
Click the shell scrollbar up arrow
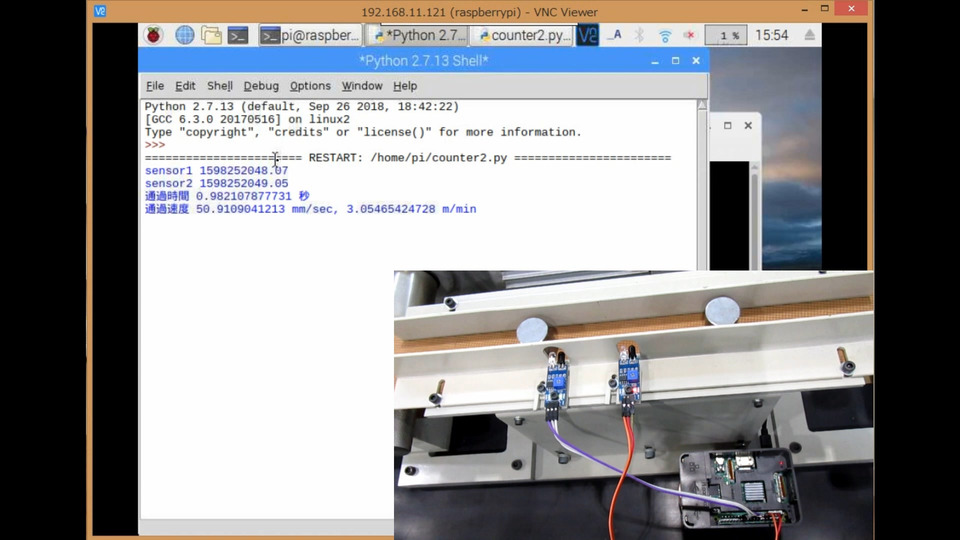coord(702,105)
